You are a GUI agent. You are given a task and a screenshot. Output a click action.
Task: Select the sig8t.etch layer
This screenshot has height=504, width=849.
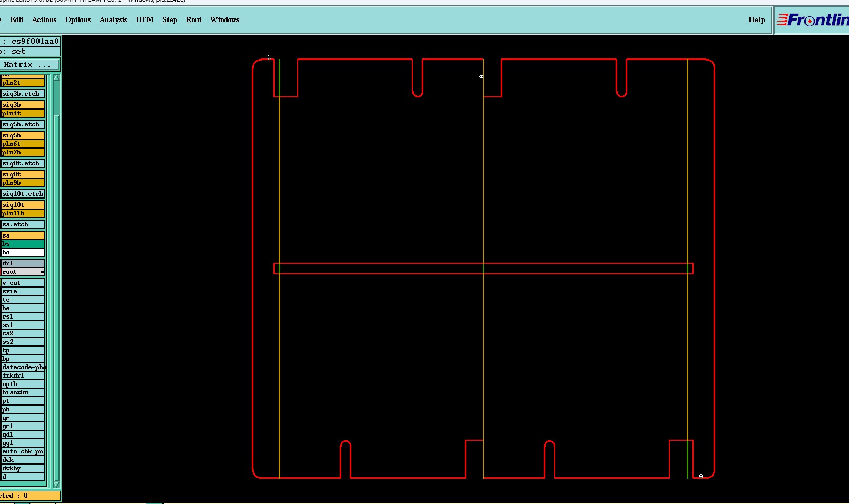[x=23, y=163]
